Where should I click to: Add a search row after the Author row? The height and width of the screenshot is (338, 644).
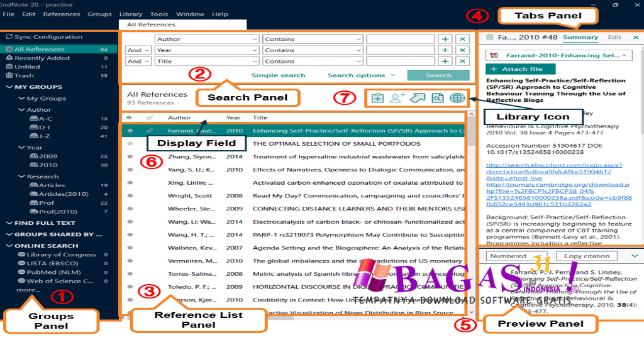[x=445, y=39]
